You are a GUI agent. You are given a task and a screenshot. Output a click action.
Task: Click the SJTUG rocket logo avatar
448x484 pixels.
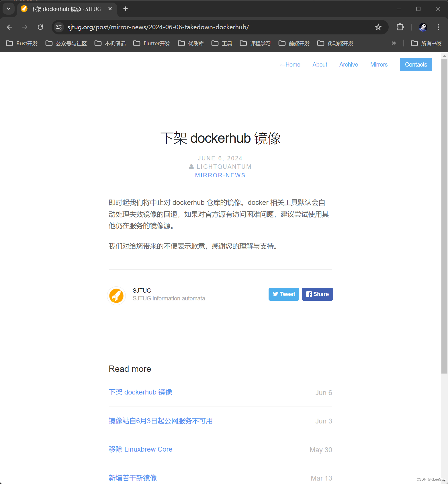point(116,296)
